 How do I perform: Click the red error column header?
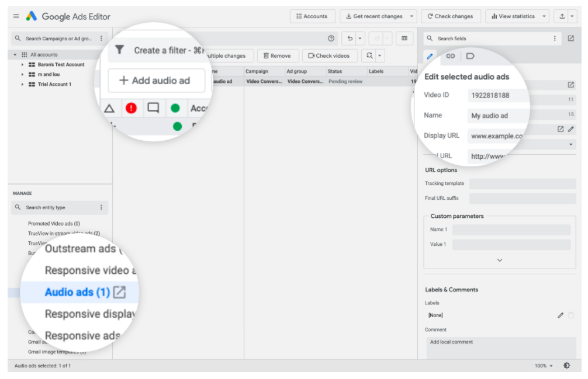(132, 108)
